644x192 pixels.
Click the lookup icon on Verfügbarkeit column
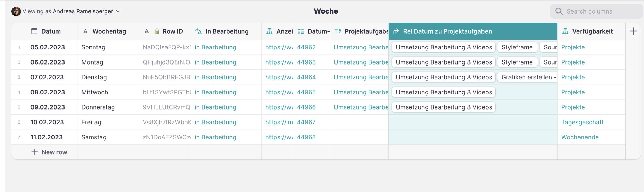pyautogui.click(x=565, y=31)
